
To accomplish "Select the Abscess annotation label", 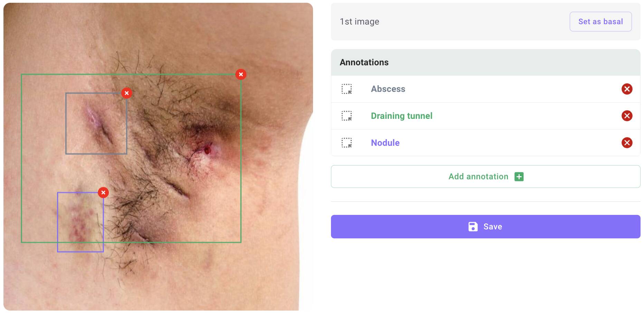I will pos(388,89).
